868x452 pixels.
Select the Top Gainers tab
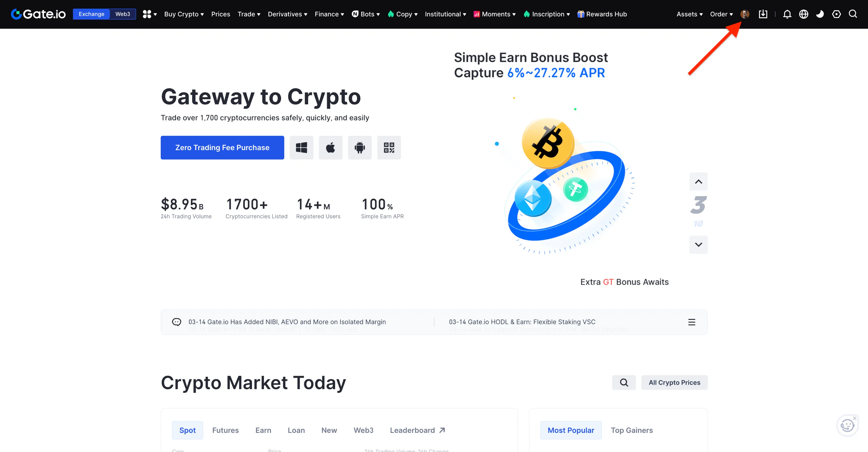click(632, 430)
